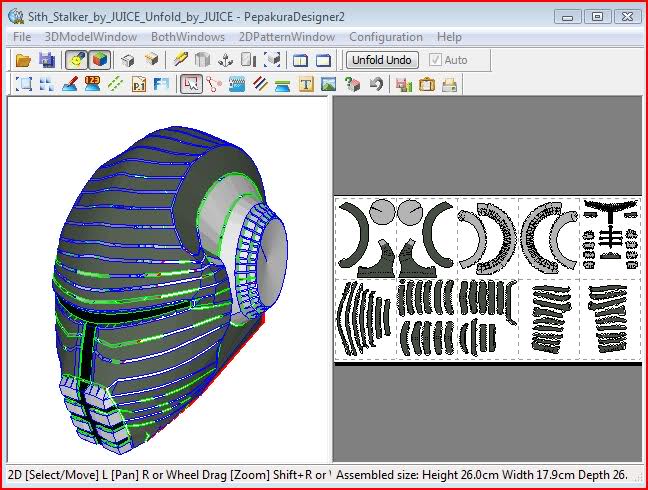Click the grey closed box icon
Image resolution: width=648 pixels, height=490 pixels.
128,60
